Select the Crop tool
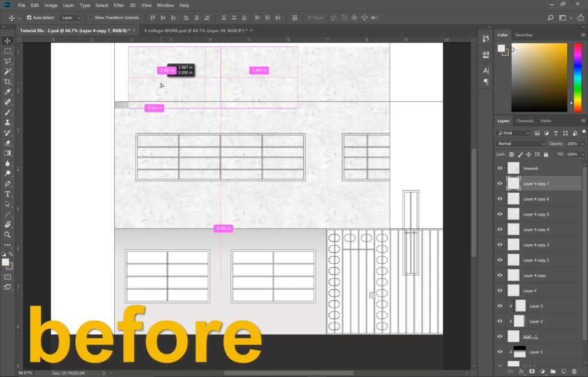 click(7, 82)
